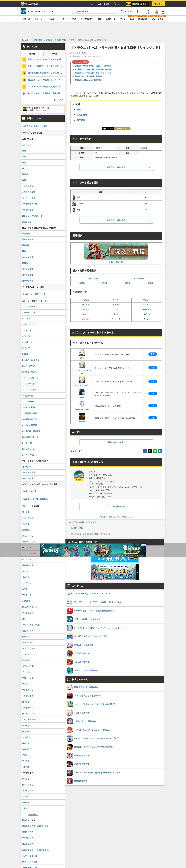Open 攻略TOP in the navigation bar
186x868 pixels.
point(26,19)
